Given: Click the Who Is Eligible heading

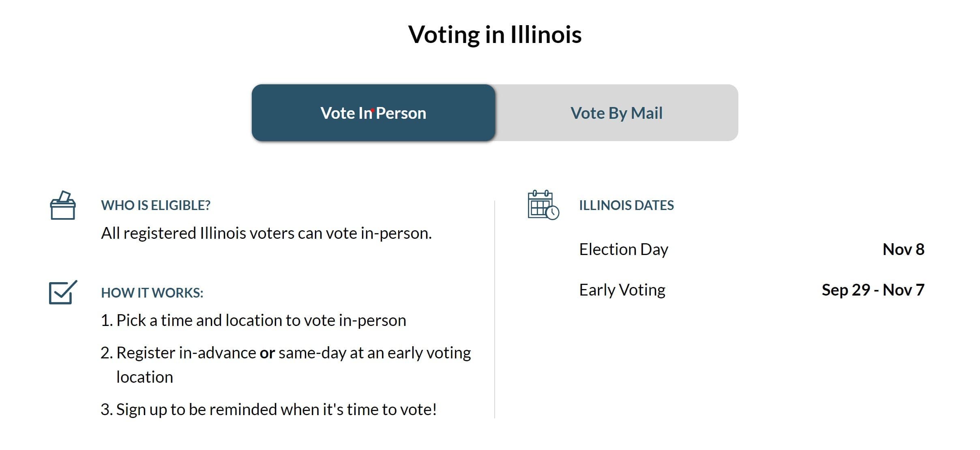Looking at the screenshot, I should point(156,205).
